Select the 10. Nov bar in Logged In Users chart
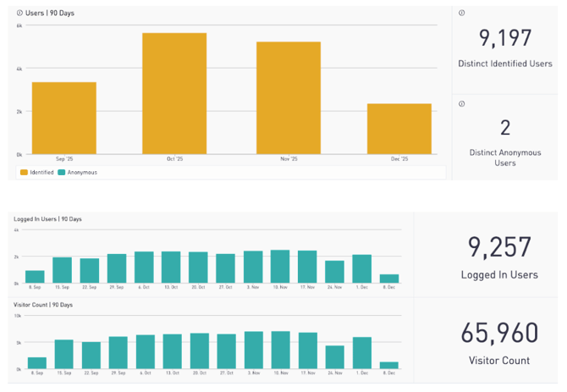The height and width of the screenshot is (392, 567). (x=280, y=267)
